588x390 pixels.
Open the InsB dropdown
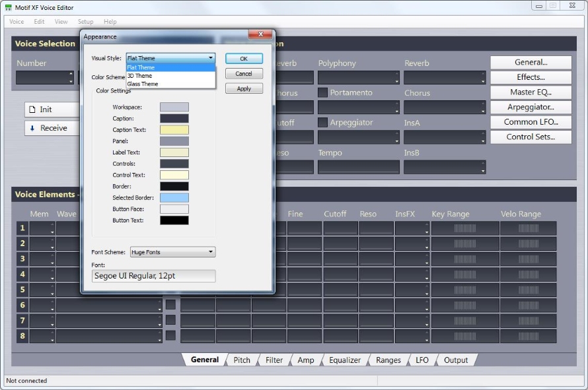(x=445, y=167)
